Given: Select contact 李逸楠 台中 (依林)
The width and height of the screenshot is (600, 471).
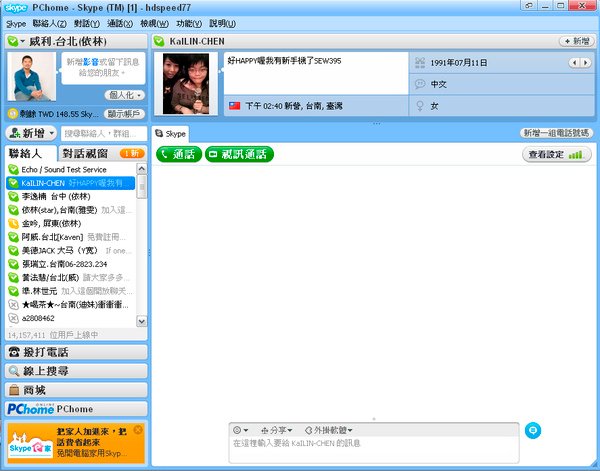Looking at the screenshot, I should [x=71, y=197].
